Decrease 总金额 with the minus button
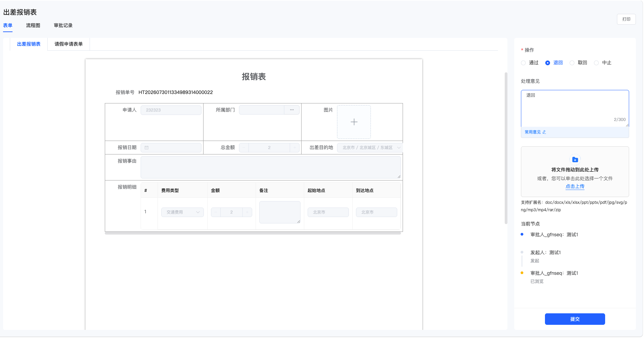The height and width of the screenshot is (338, 644). point(244,148)
